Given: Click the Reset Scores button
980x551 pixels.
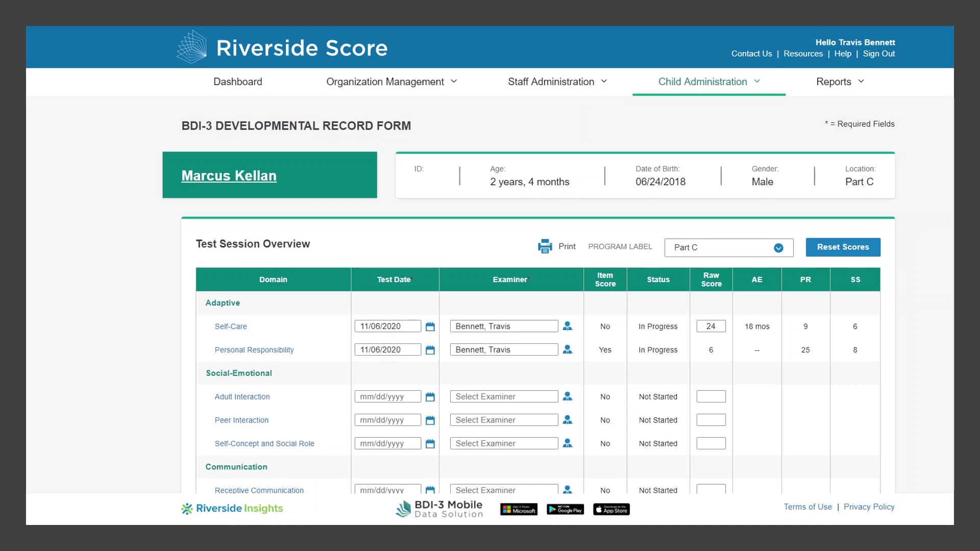Looking at the screenshot, I should coord(843,247).
